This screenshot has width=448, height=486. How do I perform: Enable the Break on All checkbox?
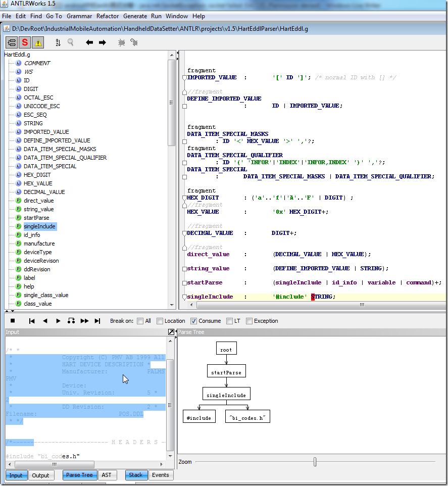pyautogui.click(x=140, y=321)
